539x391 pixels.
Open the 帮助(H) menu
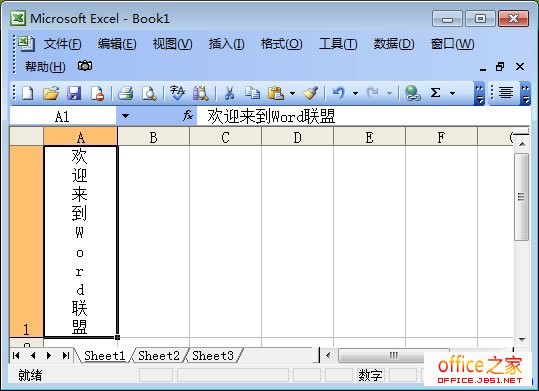(x=45, y=66)
